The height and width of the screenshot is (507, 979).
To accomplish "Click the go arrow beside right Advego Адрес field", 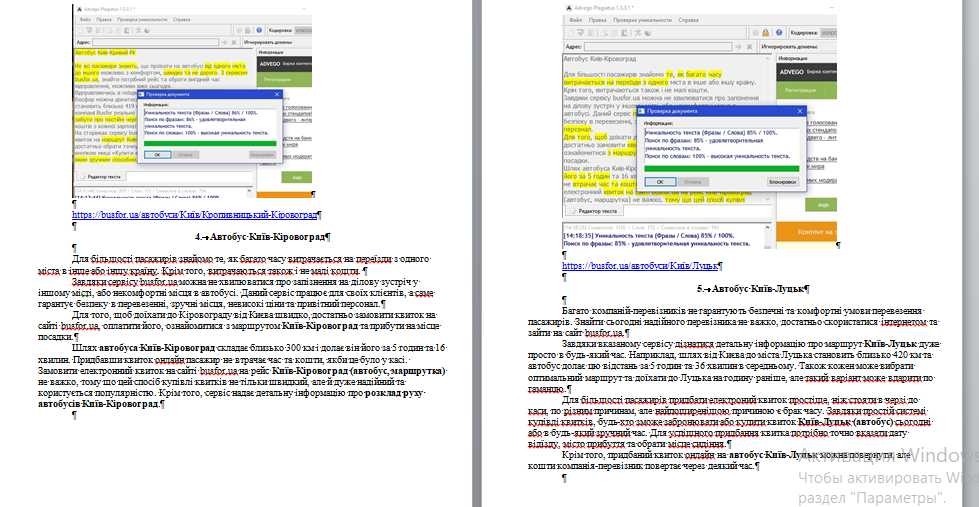I will pyautogui.click(x=739, y=46).
